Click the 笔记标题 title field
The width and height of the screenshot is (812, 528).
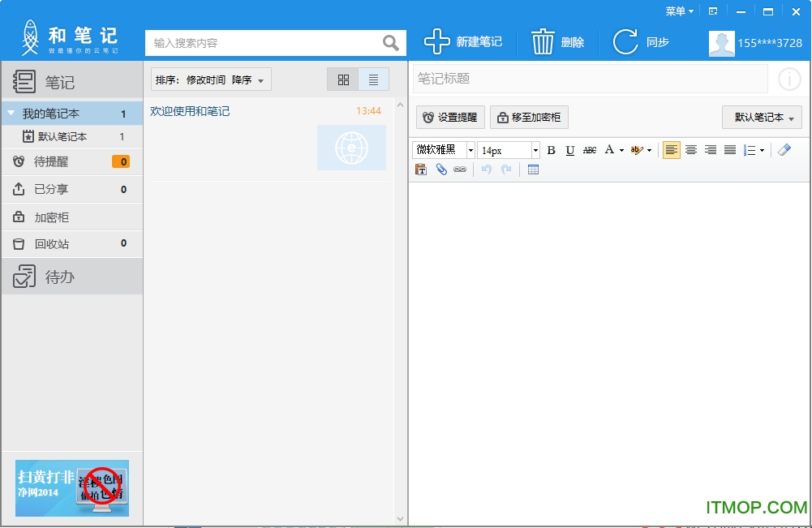pos(590,79)
